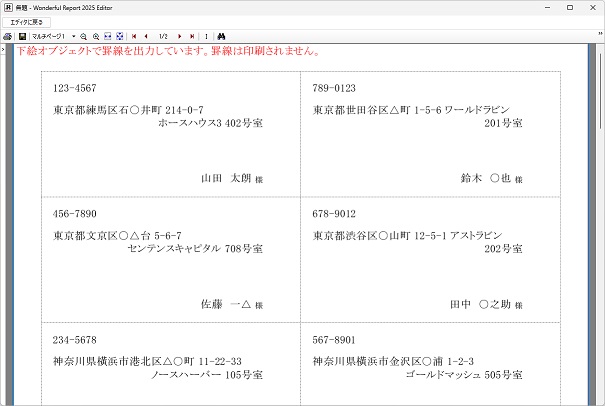
Task: Click the red notice text about 罫線
Action: [168, 51]
